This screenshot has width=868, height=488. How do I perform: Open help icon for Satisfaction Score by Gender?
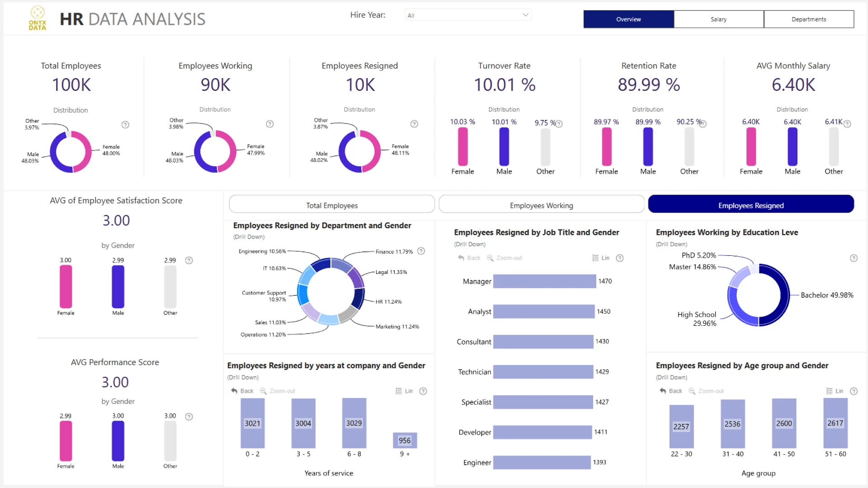click(x=189, y=260)
